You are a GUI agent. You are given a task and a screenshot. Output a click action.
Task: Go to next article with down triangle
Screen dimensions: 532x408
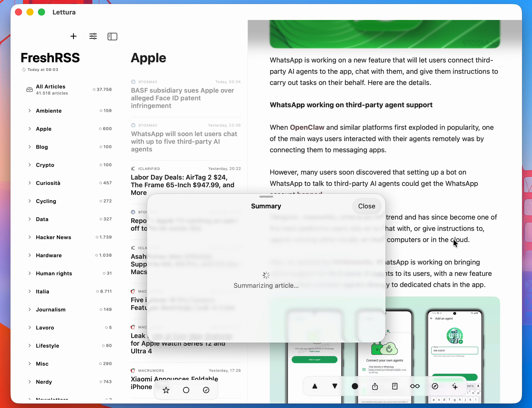(335, 386)
